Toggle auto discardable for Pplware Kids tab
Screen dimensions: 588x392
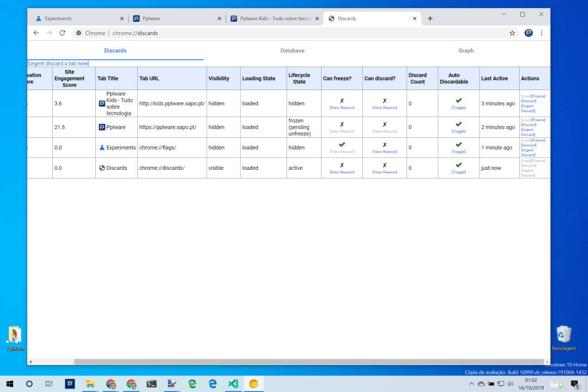[x=458, y=107]
